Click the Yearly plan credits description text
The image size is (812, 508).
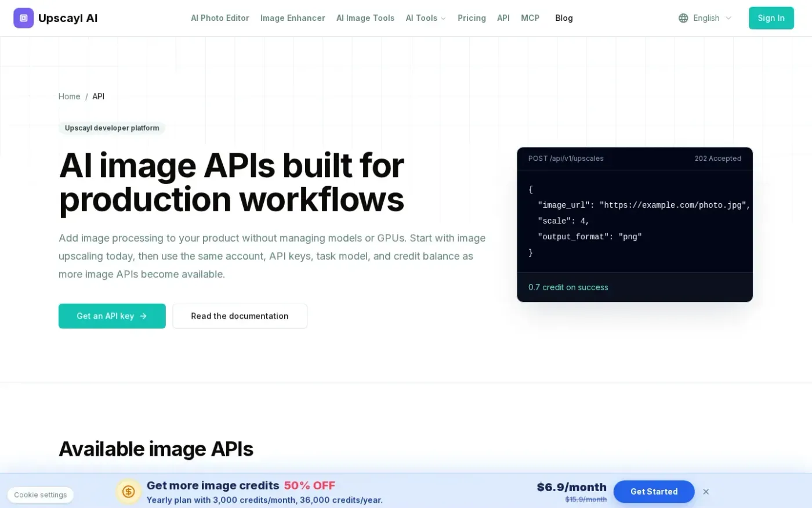point(264,500)
